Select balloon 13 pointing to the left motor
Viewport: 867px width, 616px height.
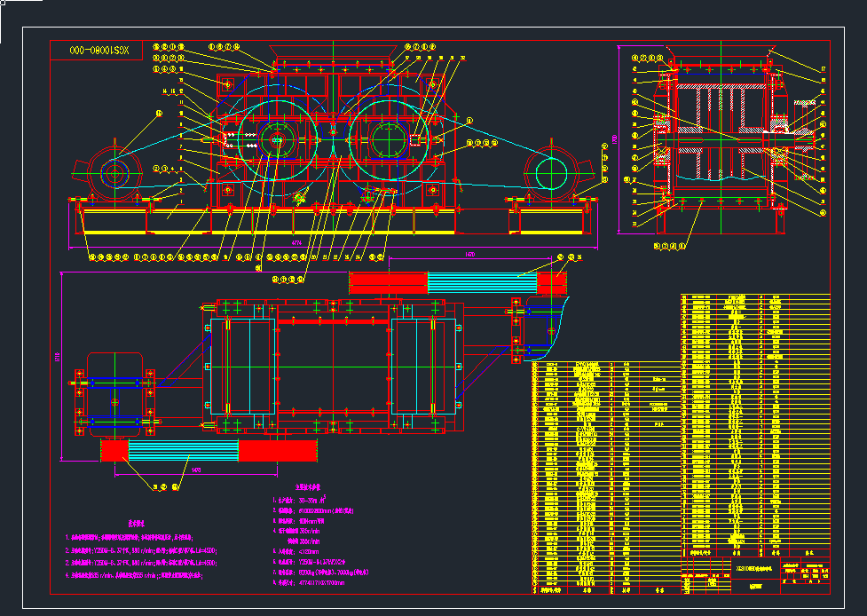coord(160,114)
